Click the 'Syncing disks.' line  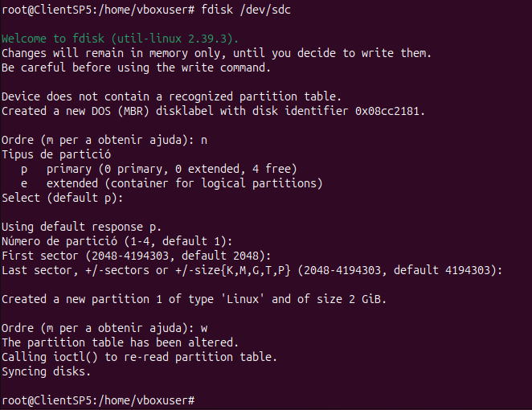47,371
